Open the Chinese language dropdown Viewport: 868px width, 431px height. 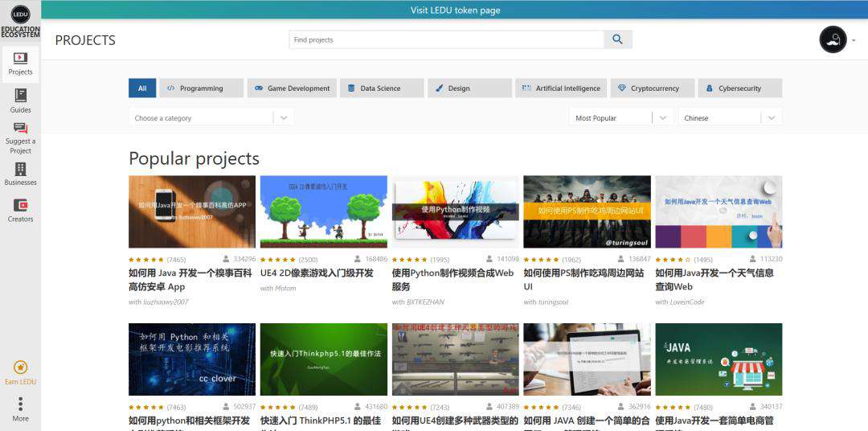click(x=730, y=118)
